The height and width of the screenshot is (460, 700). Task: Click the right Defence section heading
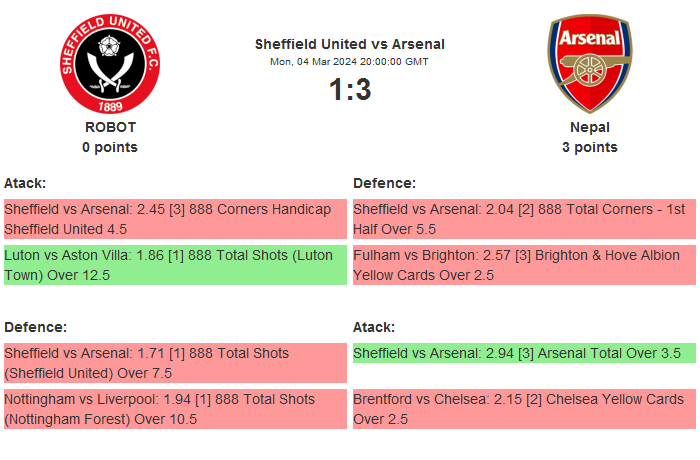[x=384, y=183]
